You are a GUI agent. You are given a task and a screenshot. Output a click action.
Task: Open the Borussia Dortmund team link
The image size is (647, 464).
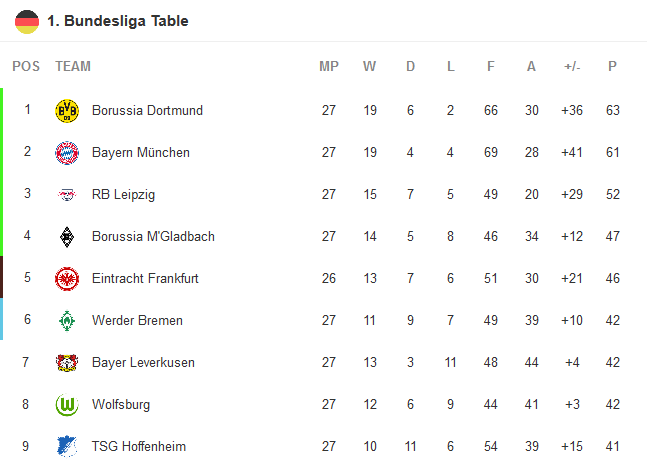pyautogui.click(x=147, y=110)
